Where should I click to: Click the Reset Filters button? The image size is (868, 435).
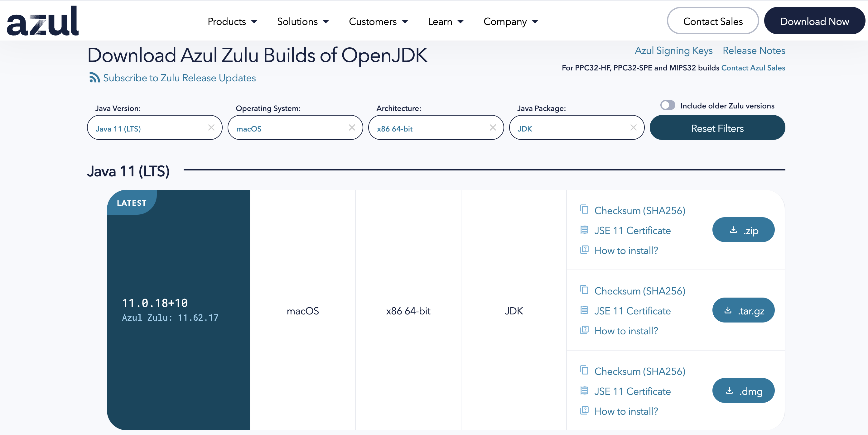(717, 128)
